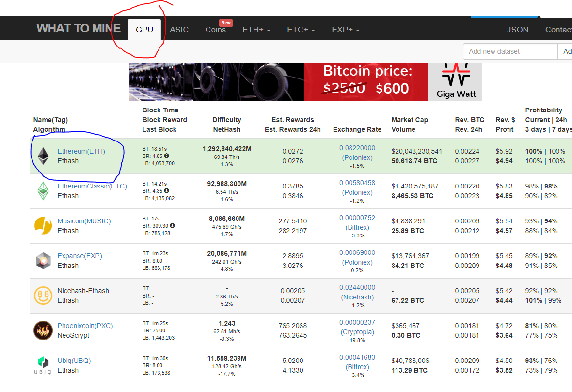Screen dimensions: 572x392
Task: Open the Ubiq(UBQ) coin link
Action: pyautogui.click(x=74, y=361)
